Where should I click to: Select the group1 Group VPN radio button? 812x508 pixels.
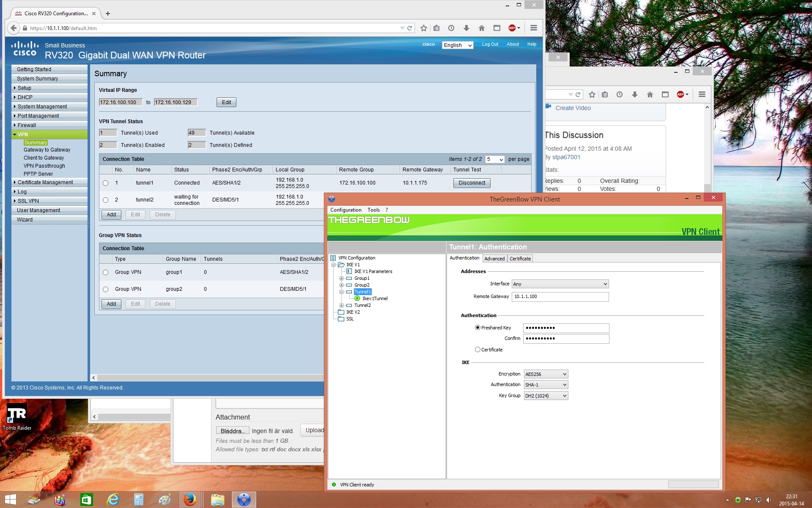click(x=105, y=272)
